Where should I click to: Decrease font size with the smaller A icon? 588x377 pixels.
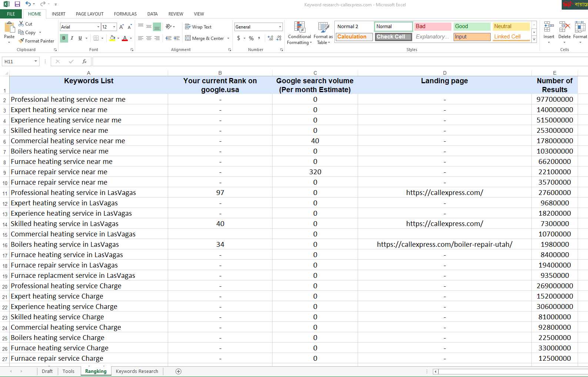(130, 27)
